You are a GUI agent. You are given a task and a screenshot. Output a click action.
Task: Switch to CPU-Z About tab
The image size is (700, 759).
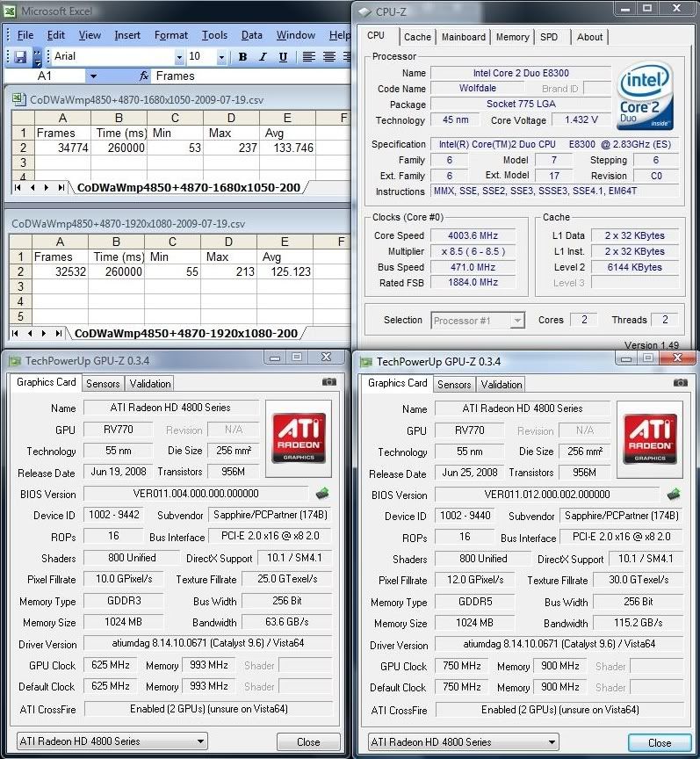point(589,37)
